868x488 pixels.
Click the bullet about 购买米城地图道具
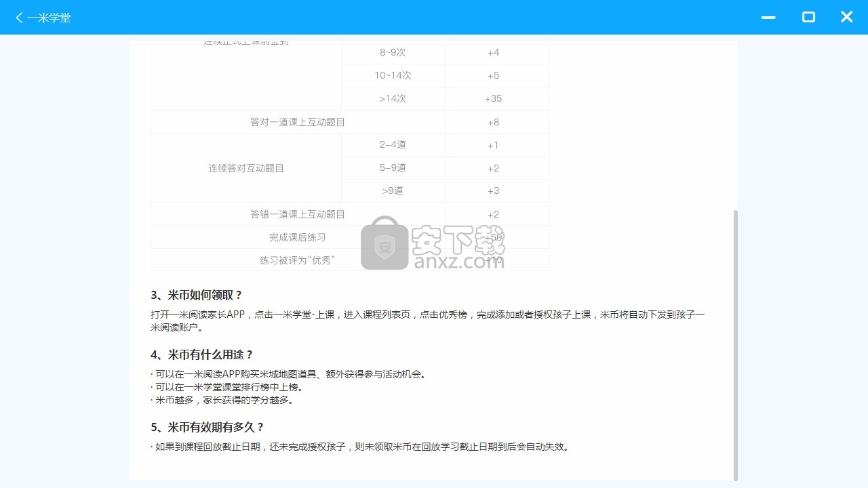[x=288, y=374]
